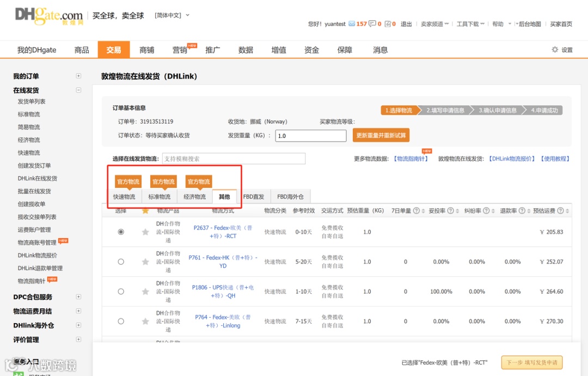Screen dimensions: 588x376
Task: Select the P2637 Fedex-欧美 radio button
Action: 121,232
